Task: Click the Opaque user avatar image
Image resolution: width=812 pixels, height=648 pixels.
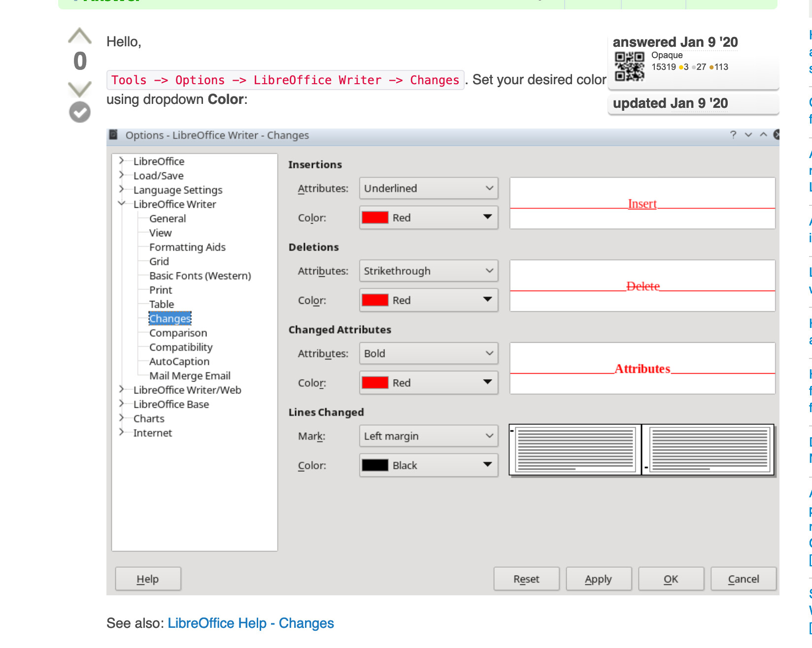Action: coord(629,66)
